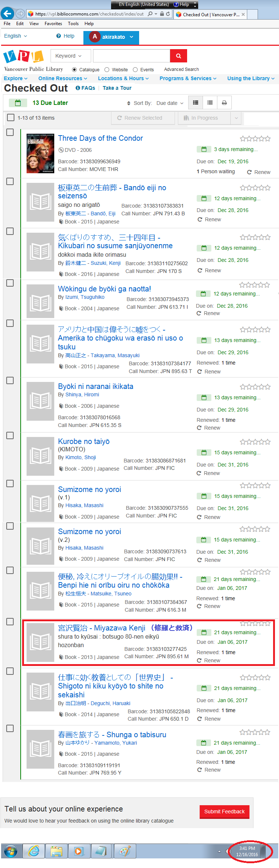Image resolution: width=279 pixels, height=868 pixels.
Task: Rate Three Days of the Condor with stars
Action: pyautogui.click(x=255, y=139)
